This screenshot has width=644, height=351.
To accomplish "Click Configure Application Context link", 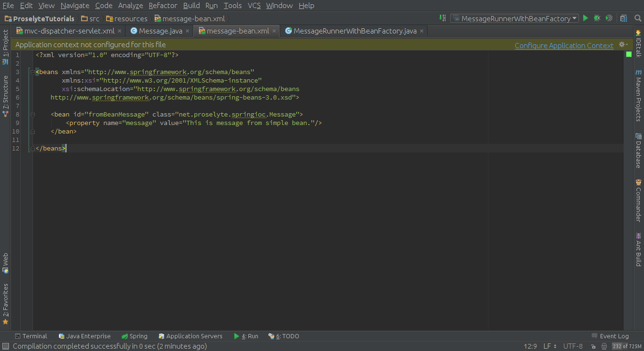I will (x=564, y=45).
